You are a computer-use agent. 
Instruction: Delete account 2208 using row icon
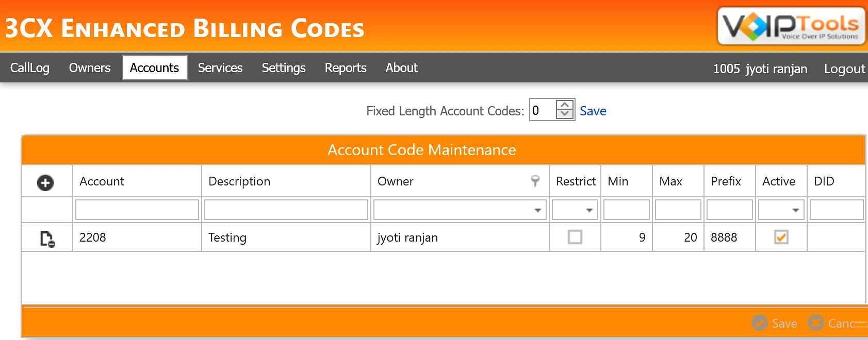47,239
